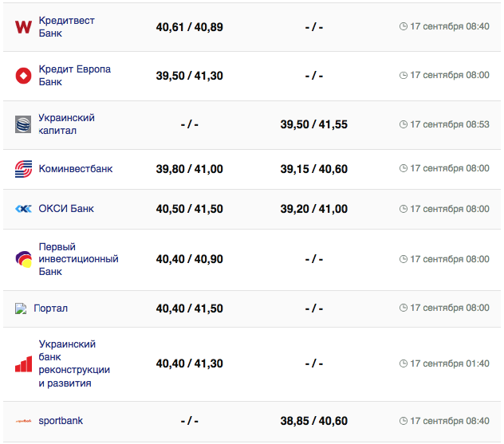The image size is (504, 444).
Task: Open the ОКСИ Банк link
Action: tap(65, 209)
